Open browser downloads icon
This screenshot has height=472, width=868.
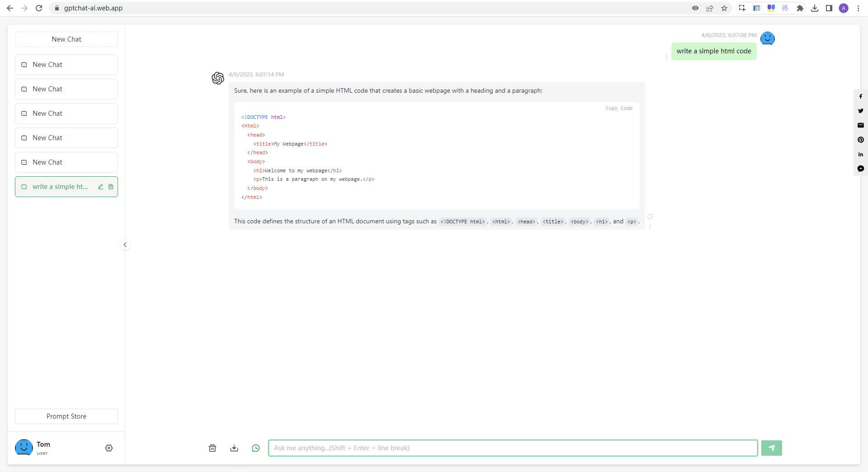tap(815, 8)
